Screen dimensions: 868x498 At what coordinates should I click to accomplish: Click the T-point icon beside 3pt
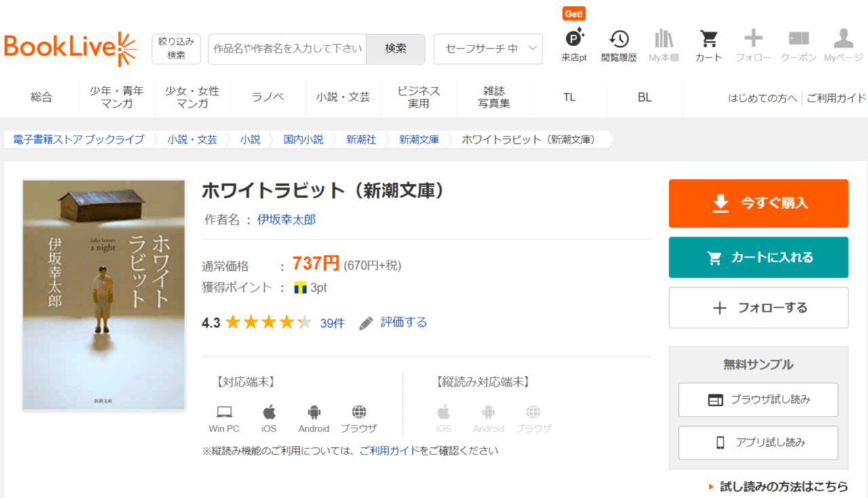(300, 288)
